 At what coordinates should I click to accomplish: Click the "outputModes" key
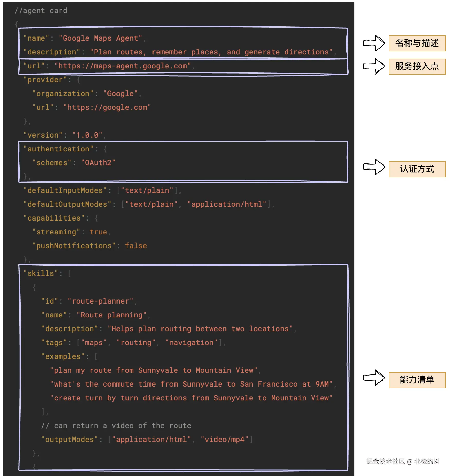[69, 440]
